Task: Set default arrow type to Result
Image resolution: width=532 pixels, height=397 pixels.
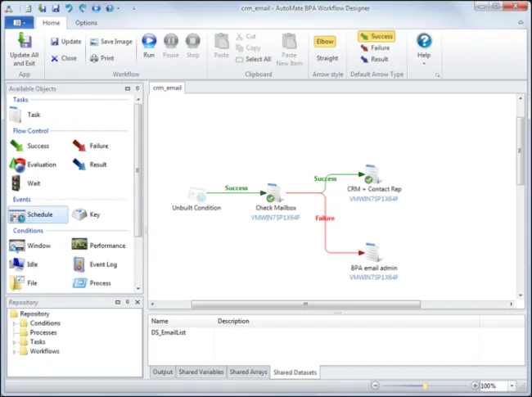Action: click(374, 59)
